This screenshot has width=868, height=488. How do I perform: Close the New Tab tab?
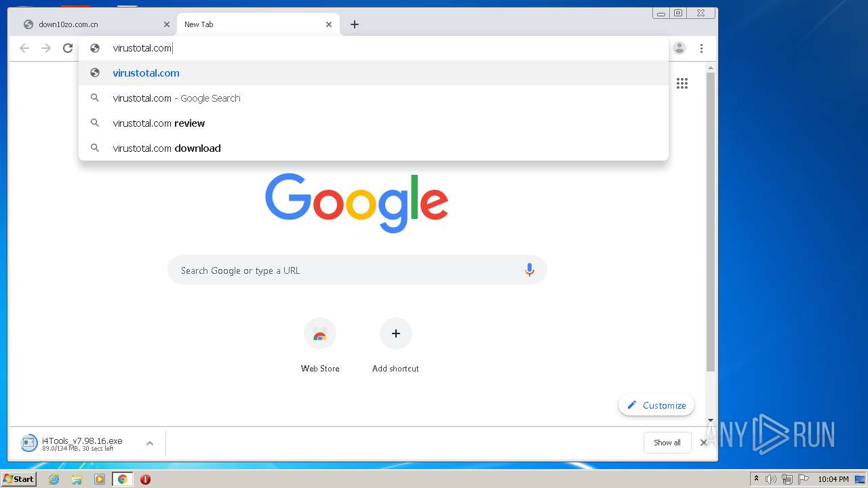click(x=329, y=24)
